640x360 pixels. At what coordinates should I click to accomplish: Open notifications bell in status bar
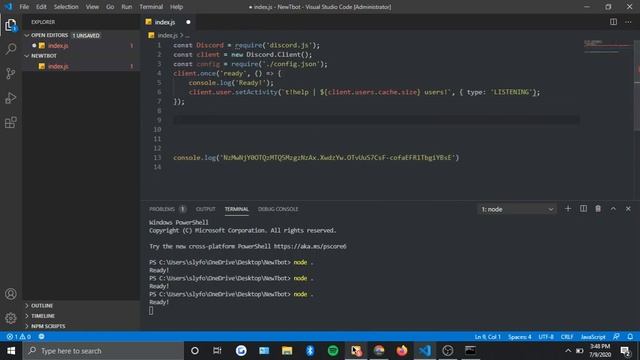tap(630, 337)
